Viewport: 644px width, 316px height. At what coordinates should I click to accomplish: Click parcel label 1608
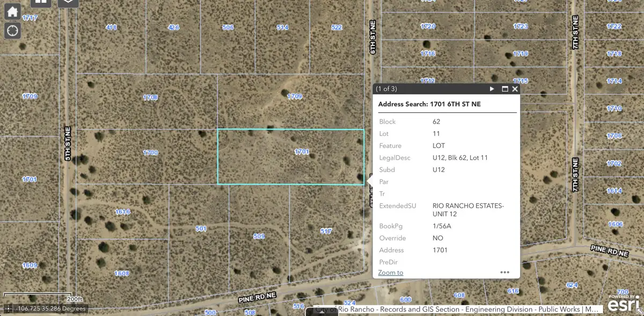coord(121,274)
